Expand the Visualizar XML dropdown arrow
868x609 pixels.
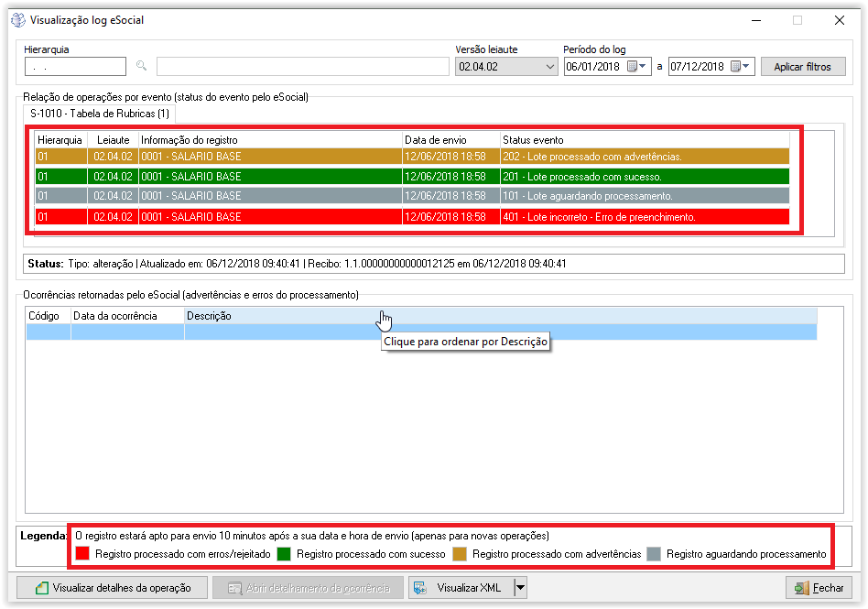(x=520, y=588)
